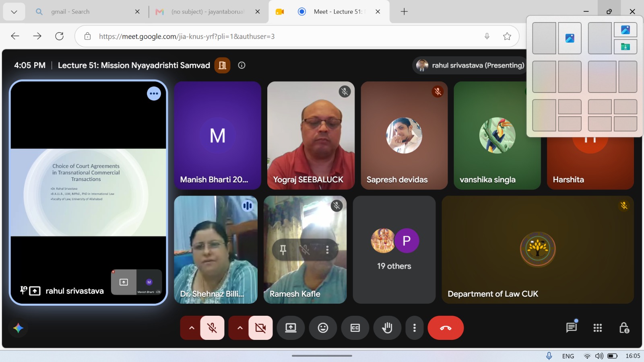This screenshot has height=362, width=644.
Task: Click the Present now screen share button
Action: point(291,328)
